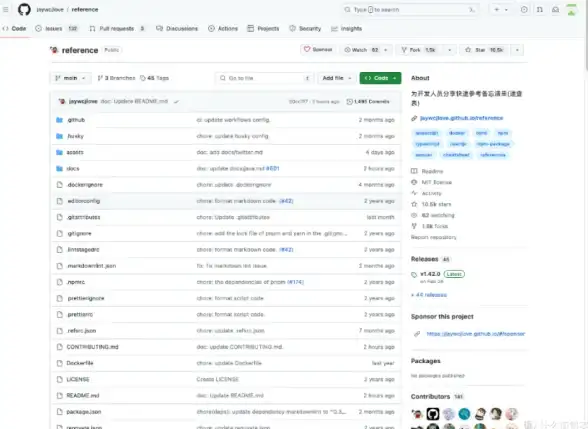Screen dimensions: 588x429
Task: Switch to the Pull requests tab
Action: click(117, 28)
